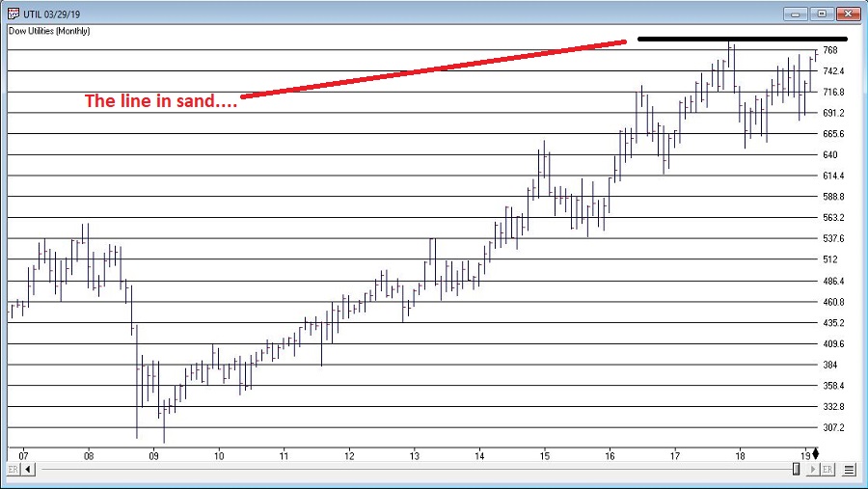868x489 pixels.
Task: Click the 588.8 price axis label
Action: 833,197
